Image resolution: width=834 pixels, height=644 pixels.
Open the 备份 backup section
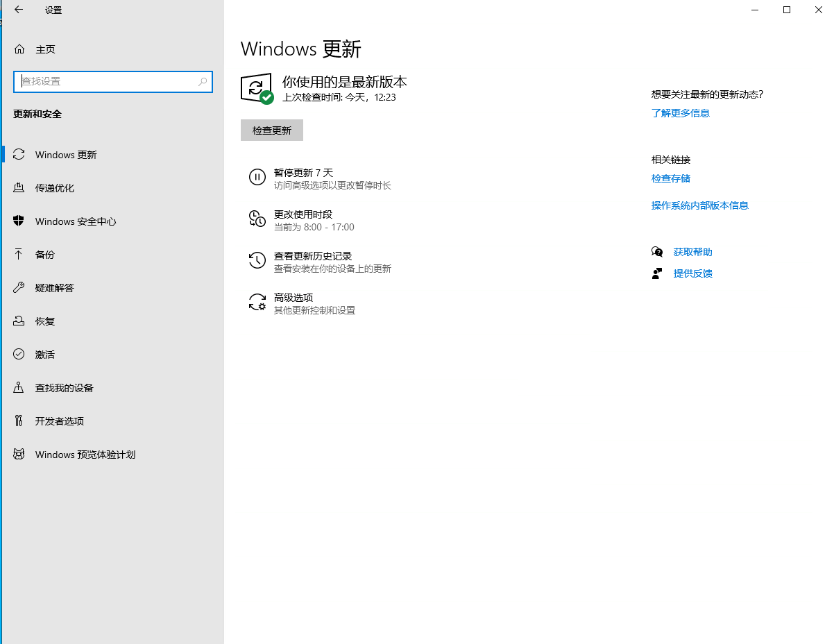click(113, 255)
